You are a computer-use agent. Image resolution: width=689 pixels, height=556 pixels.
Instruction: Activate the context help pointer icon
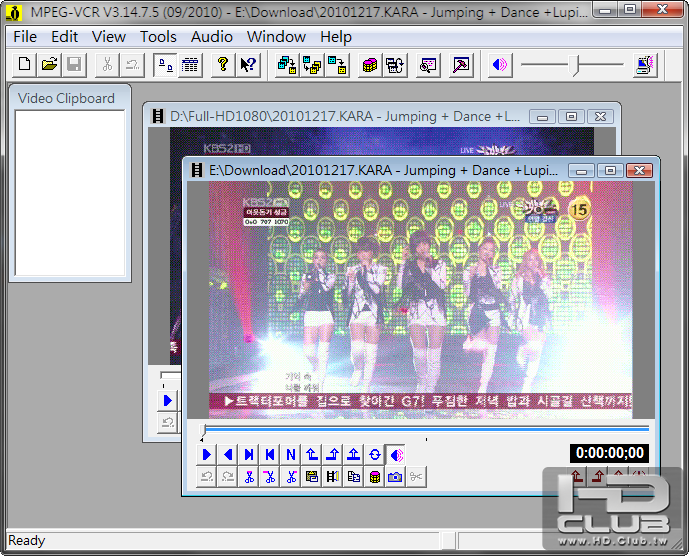click(x=248, y=65)
